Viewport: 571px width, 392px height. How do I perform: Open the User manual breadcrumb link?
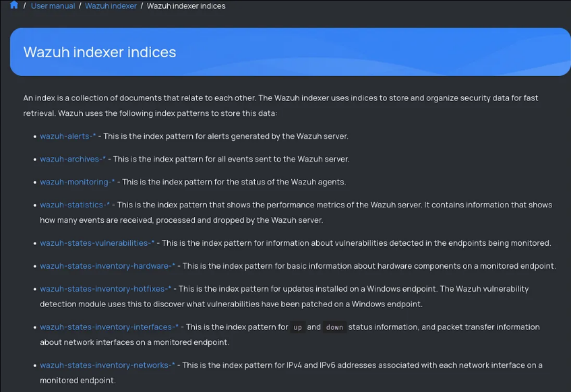pyautogui.click(x=53, y=6)
